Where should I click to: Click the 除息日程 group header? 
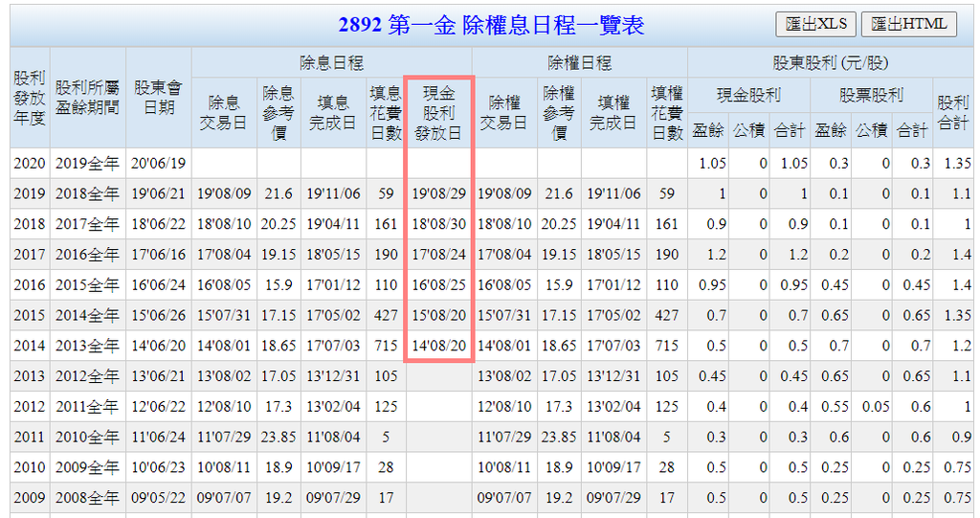332,62
